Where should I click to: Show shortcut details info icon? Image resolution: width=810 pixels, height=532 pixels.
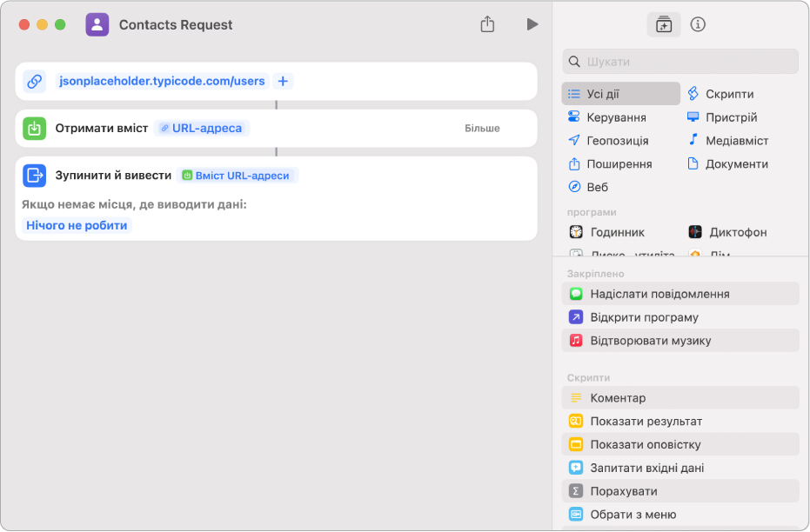pos(698,24)
